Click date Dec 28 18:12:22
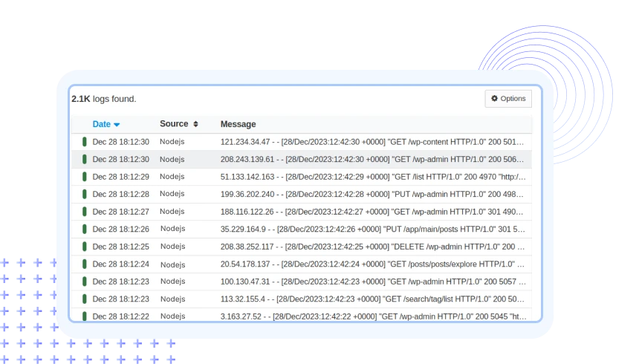This screenshot has height=364, width=639. click(120, 316)
